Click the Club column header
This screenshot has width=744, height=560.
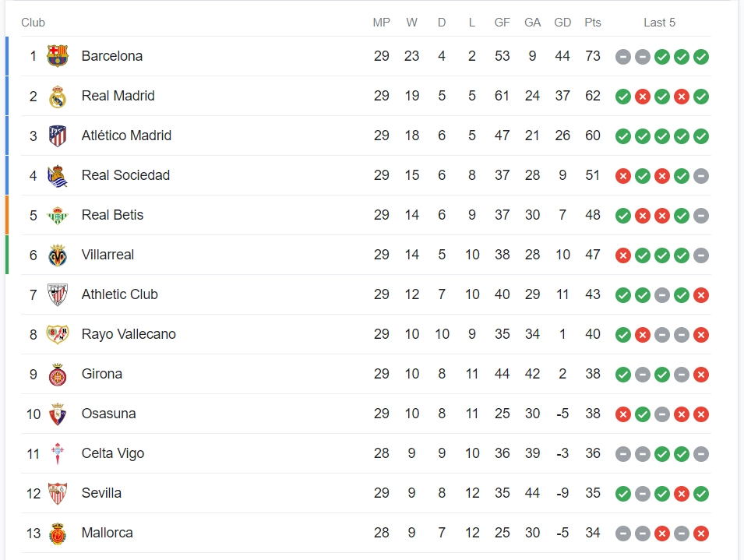pos(33,23)
